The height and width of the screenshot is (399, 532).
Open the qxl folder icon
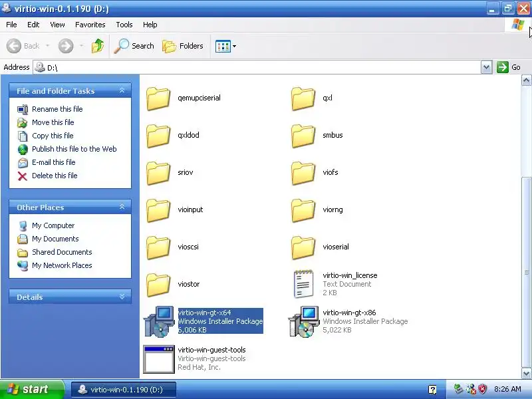[303, 98]
